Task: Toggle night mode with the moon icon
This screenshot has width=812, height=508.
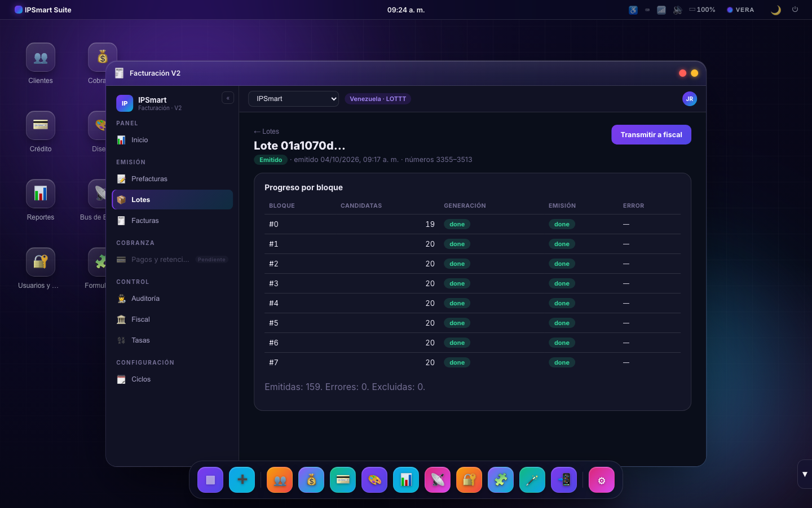Action: [x=776, y=10]
